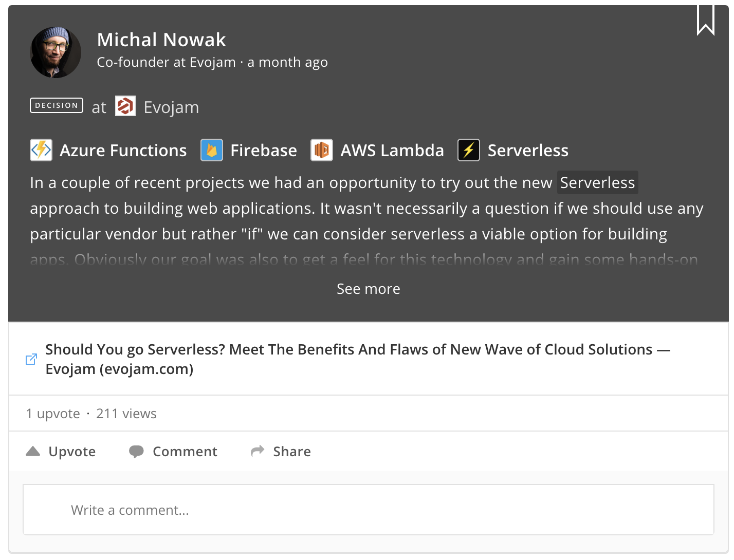The image size is (734, 560).
Task: Open the Michal Nowak name link
Action: click(161, 40)
